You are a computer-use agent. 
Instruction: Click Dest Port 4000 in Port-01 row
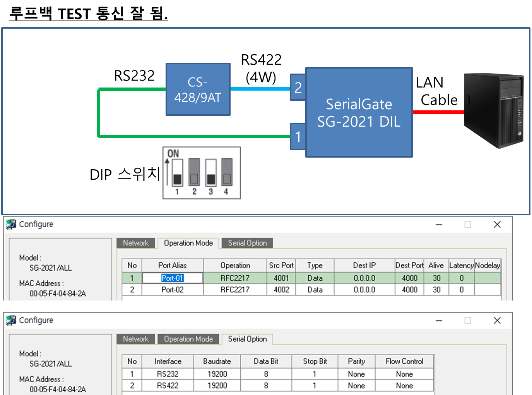click(x=410, y=278)
